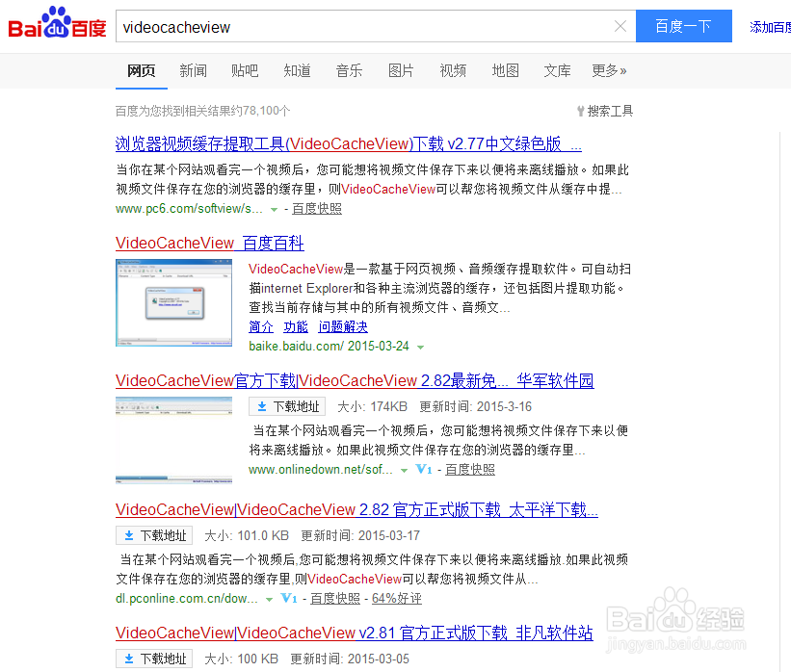
Task: Switch to the 图片 tab
Action: pyautogui.click(x=401, y=70)
